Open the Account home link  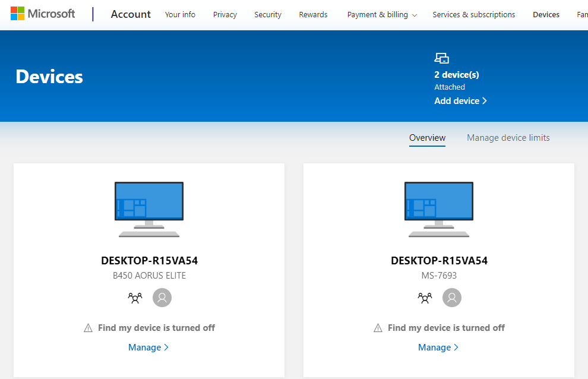click(131, 14)
